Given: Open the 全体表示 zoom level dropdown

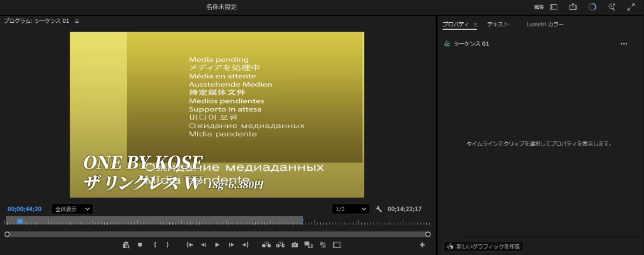Looking at the screenshot, I should [72, 209].
